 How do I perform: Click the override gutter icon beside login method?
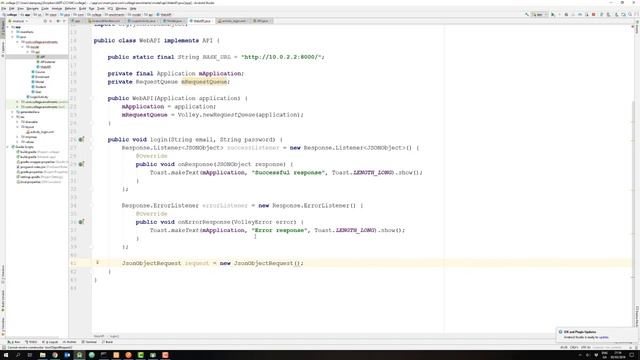[x=81, y=140]
